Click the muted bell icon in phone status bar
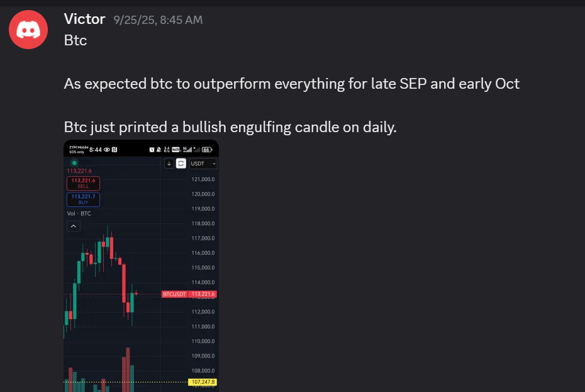This screenshot has width=585, height=392. click(159, 150)
